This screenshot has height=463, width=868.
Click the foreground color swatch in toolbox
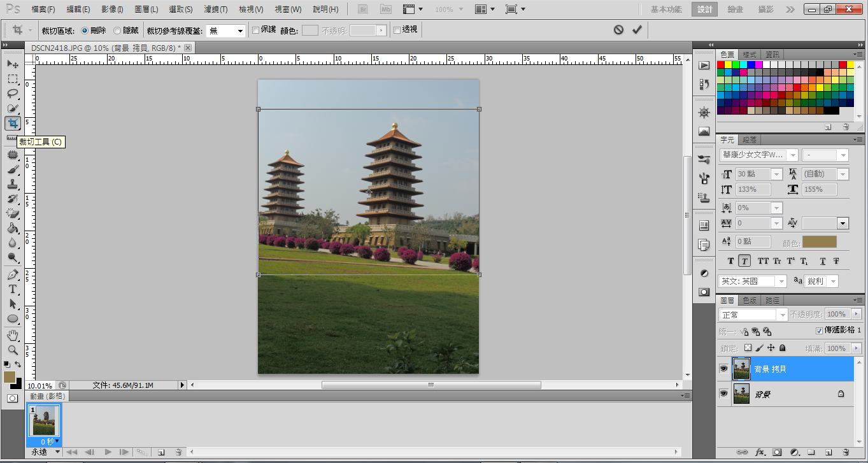point(9,376)
